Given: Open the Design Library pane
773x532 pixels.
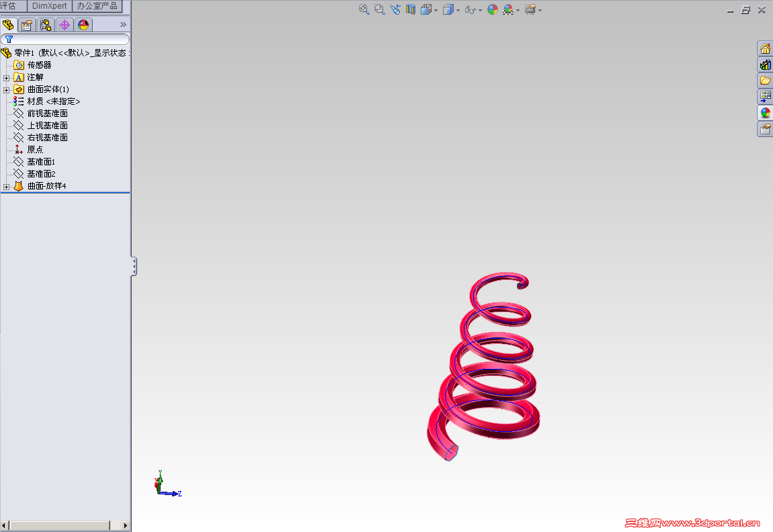Looking at the screenshot, I should (765, 64).
